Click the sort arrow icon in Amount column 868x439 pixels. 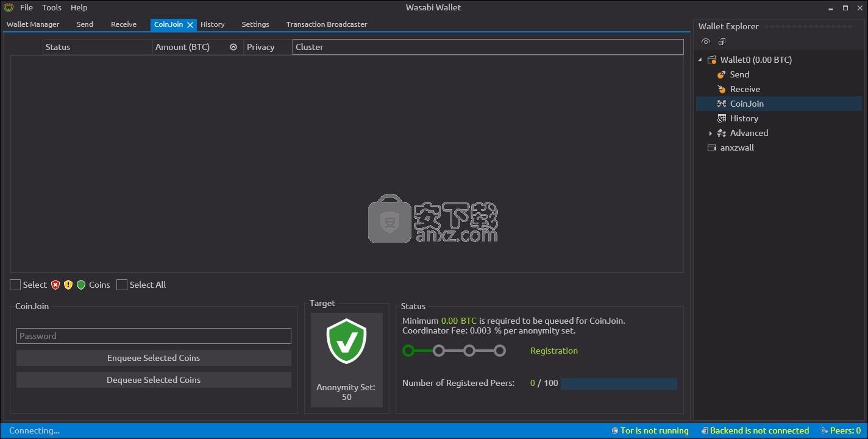click(x=233, y=47)
